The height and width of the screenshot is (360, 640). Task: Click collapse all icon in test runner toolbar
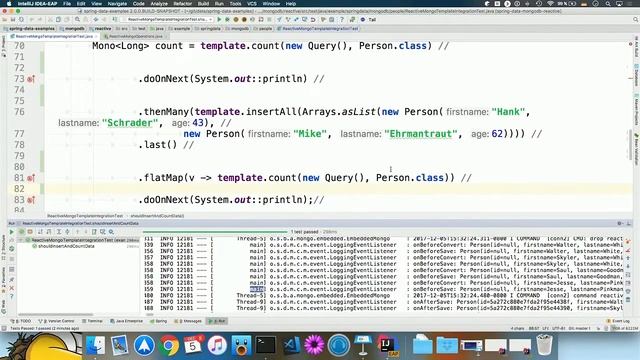tap(67, 232)
